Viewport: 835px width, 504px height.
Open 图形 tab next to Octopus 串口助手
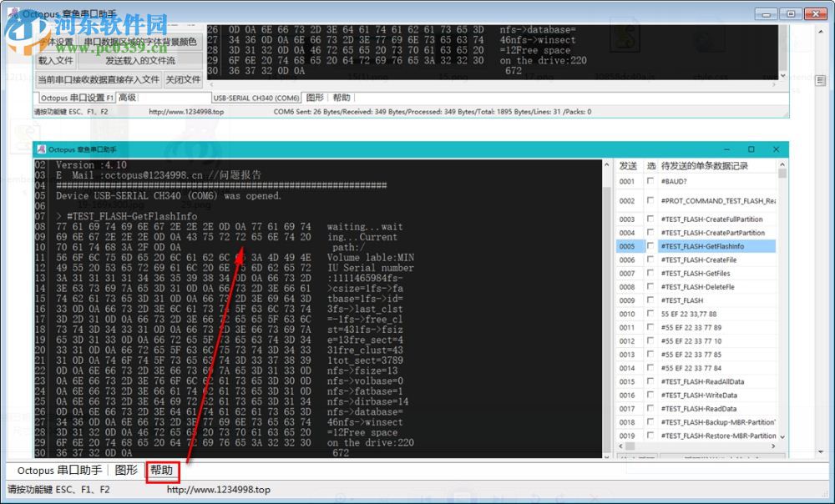127,471
